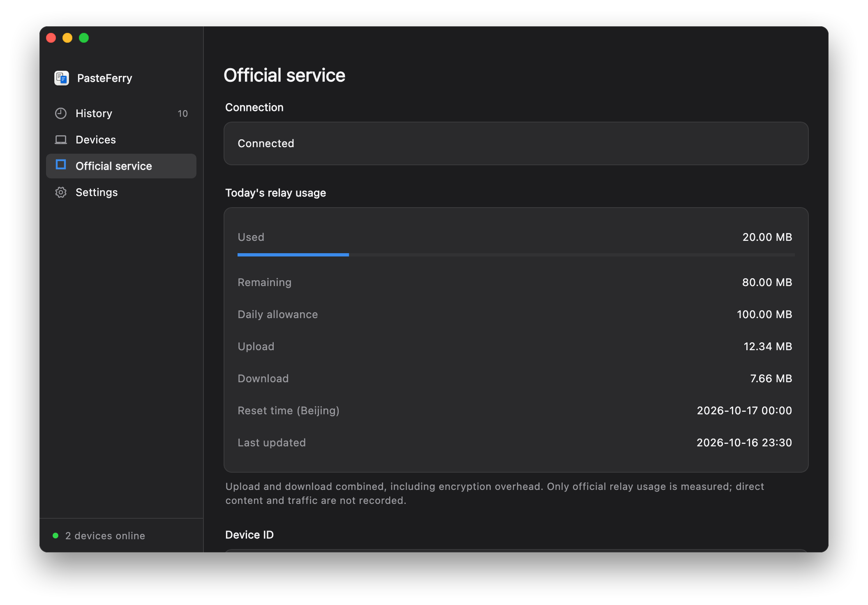Close the window with the red button
868x605 pixels.
51,38
